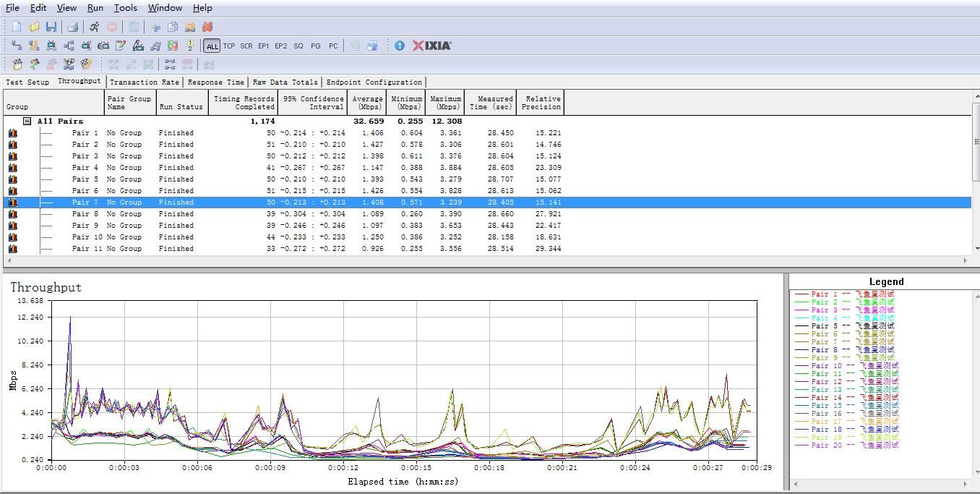Toggle the EP1 filter button

click(264, 46)
